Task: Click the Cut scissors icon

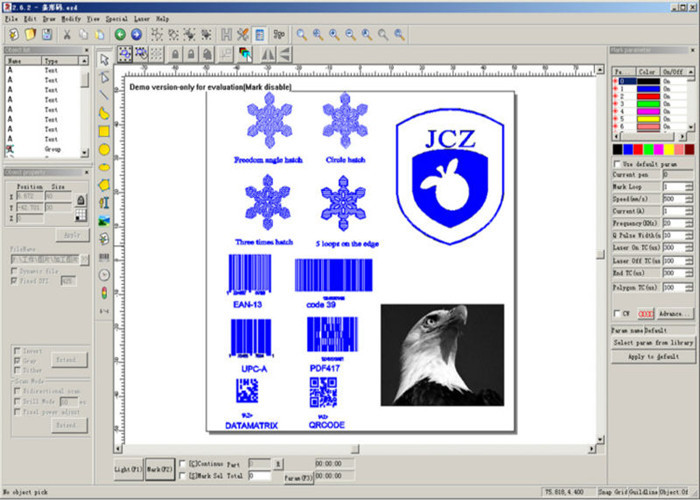Action: (x=67, y=34)
